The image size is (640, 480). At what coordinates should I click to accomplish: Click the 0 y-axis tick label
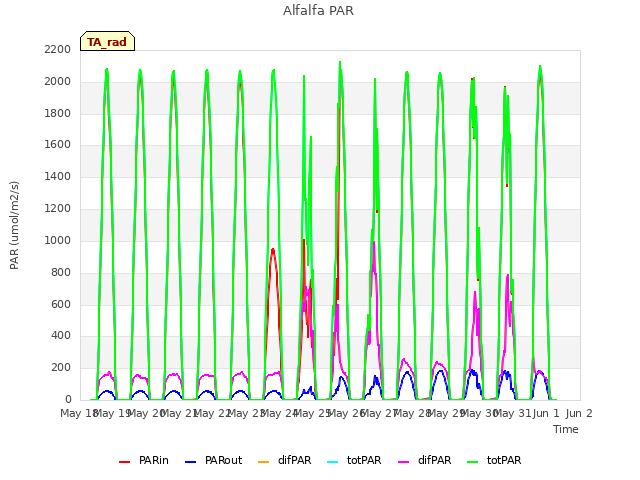[x=68, y=399]
